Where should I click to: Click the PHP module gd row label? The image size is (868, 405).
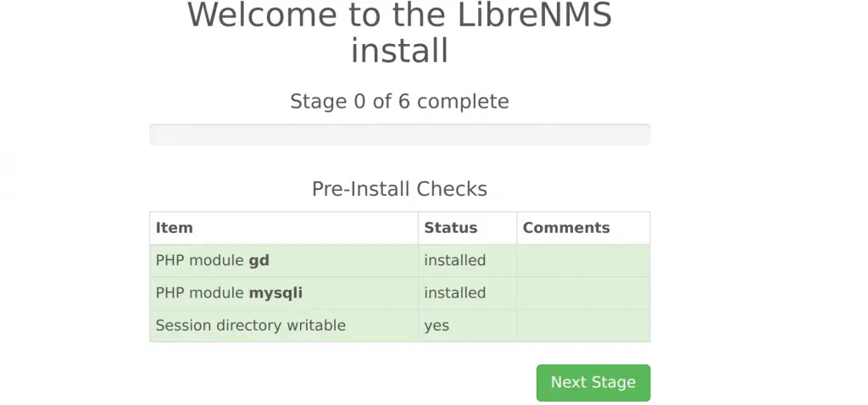point(213,260)
